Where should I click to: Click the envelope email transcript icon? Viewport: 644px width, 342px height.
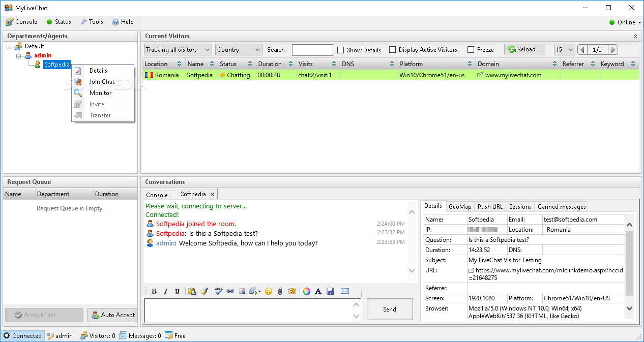[345, 291]
